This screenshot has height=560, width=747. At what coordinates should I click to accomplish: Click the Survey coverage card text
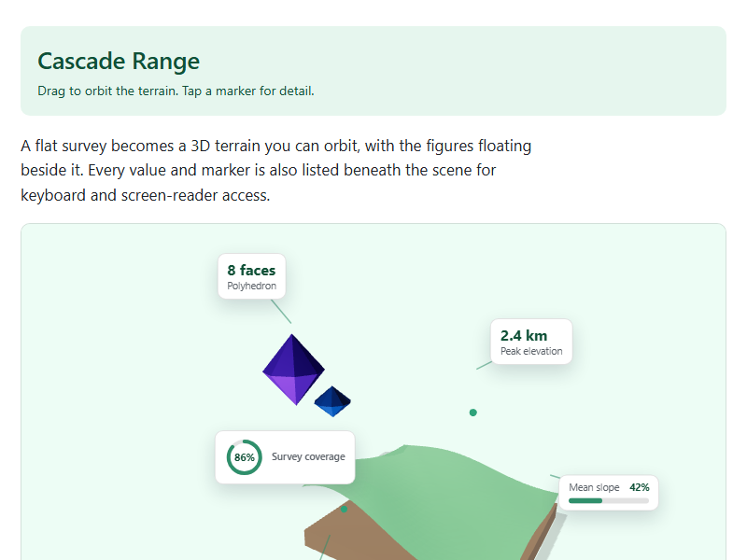tap(308, 456)
